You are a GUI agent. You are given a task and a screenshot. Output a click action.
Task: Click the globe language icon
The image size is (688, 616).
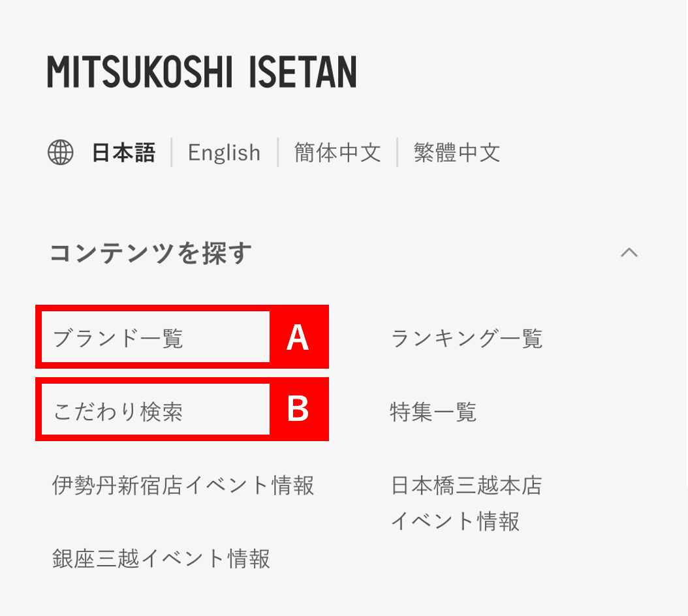click(x=61, y=152)
